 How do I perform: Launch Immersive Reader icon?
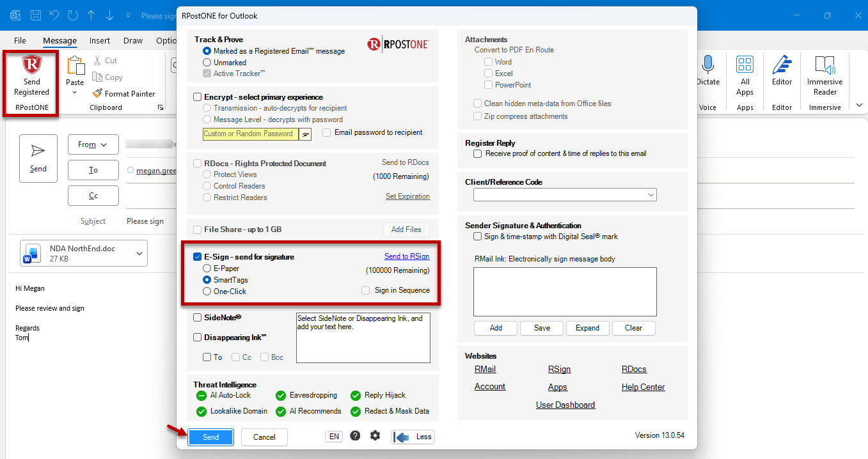[x=825, y=65]
